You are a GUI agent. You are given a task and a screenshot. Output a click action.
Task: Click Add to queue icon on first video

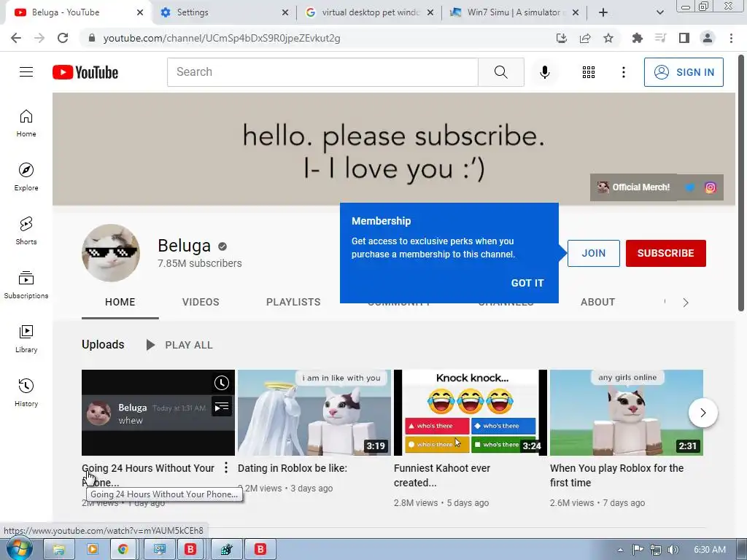222,407
